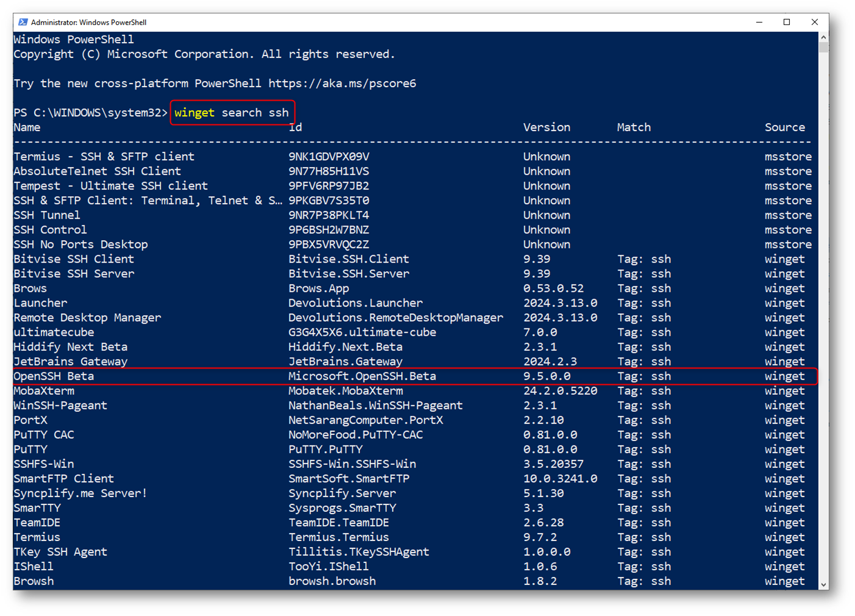Click the scrollbar up arrow
The width and height of the screenshot is (855, 616).
coord(824,37)
